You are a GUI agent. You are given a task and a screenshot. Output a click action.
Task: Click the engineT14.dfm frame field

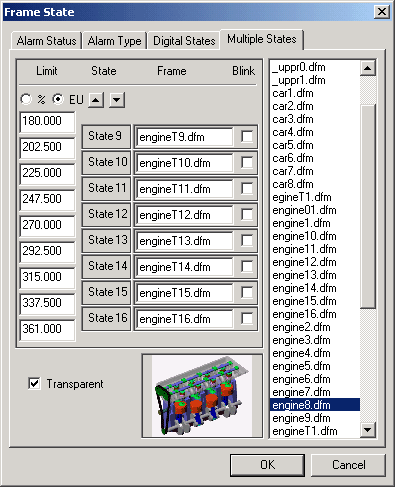pyautogui.click(x=184, y=267)
